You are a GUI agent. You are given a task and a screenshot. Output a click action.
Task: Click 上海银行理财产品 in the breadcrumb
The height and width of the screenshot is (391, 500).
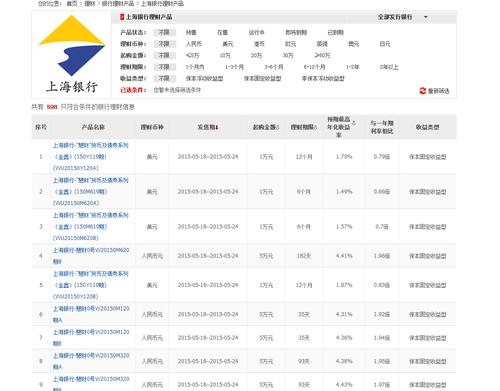coord(162,4)
